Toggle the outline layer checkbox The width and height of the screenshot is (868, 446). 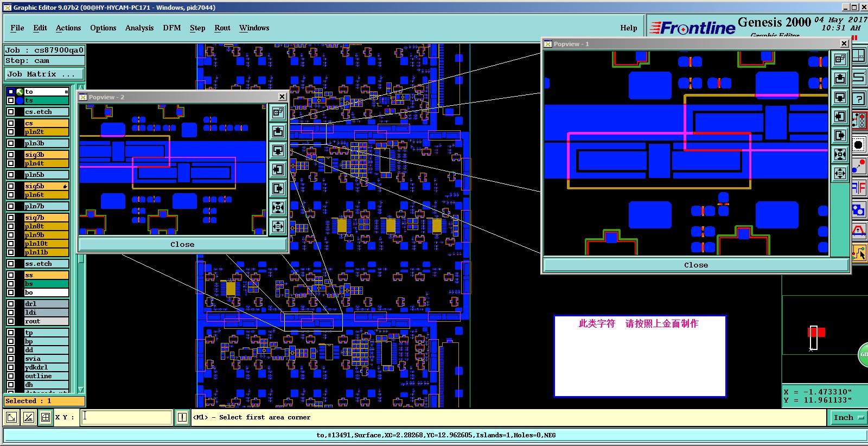click(x=11, y=376)
